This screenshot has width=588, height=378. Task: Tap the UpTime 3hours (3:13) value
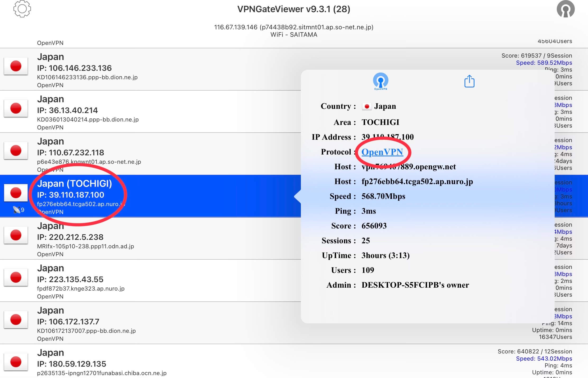[385, 255]
